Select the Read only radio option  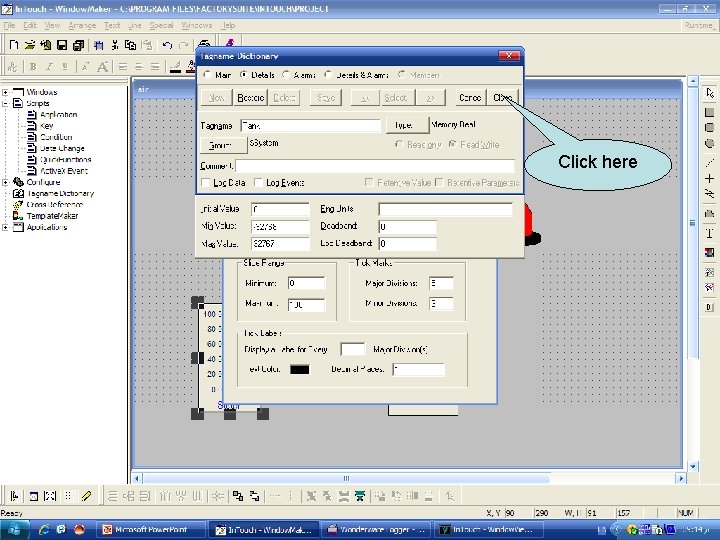pos(399,145)
